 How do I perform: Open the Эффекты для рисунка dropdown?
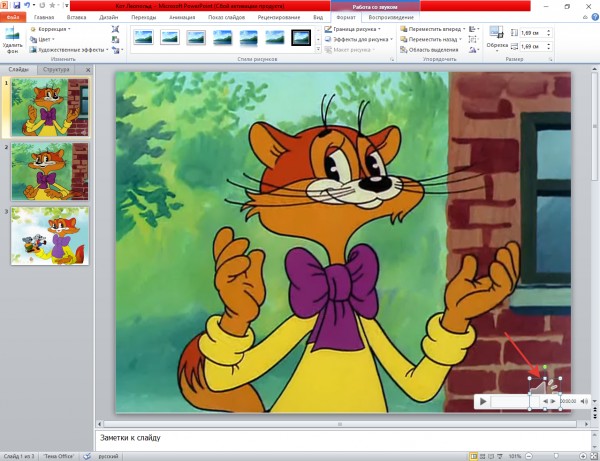(x=359, y=39)
